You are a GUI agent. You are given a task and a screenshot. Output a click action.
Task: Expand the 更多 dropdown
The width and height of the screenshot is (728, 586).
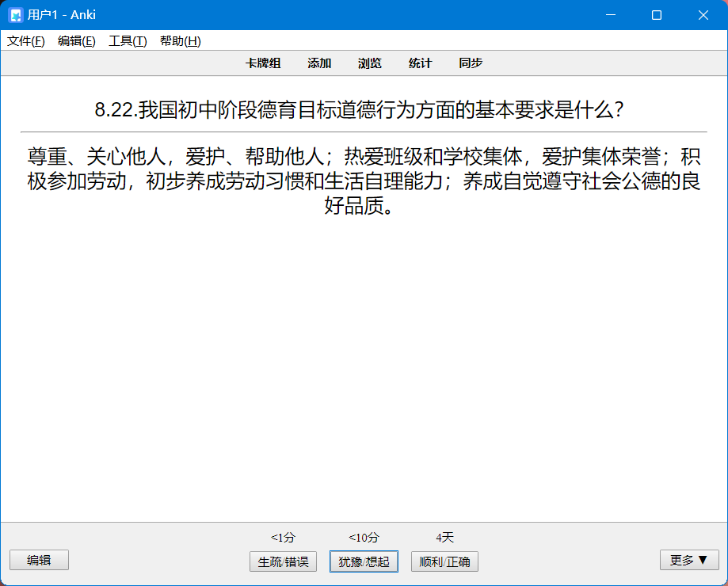coord(689,560)
